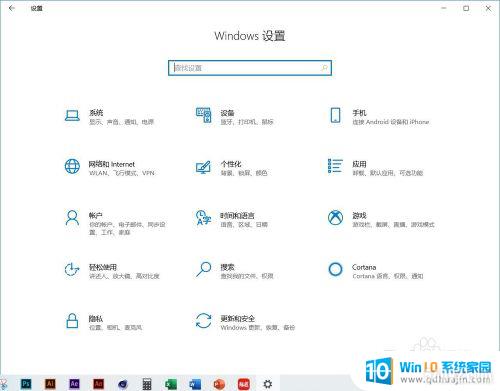The width and height of the screenshot is (500, 391).
Task: Open Excel from the taskbar
Action: tap(171, 384)
